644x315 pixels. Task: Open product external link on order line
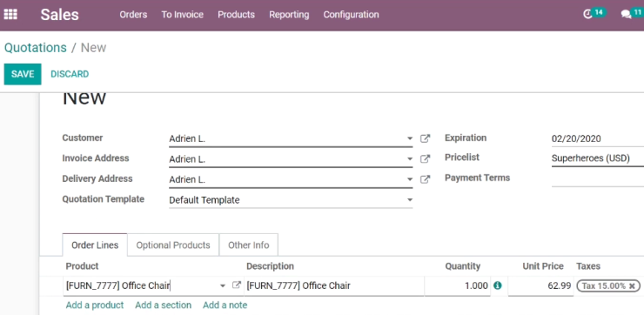click(x=236, y=285)
